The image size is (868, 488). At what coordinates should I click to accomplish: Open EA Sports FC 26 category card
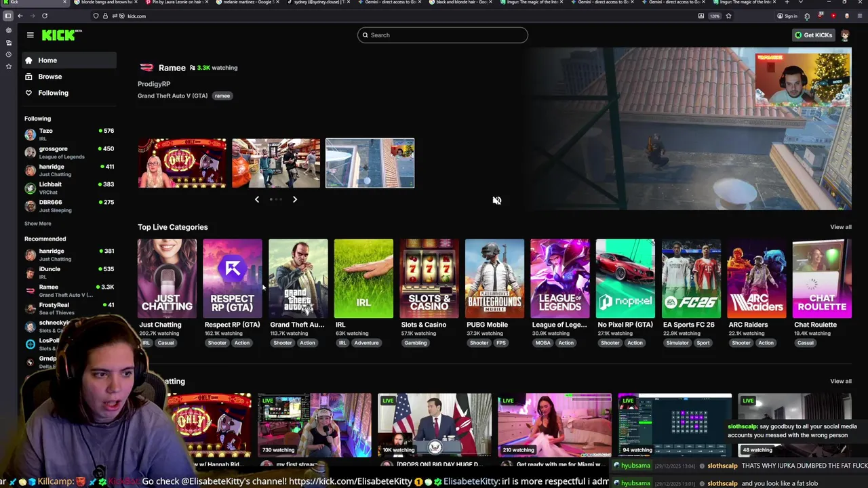pyautogui.click(x=691, y=279)
